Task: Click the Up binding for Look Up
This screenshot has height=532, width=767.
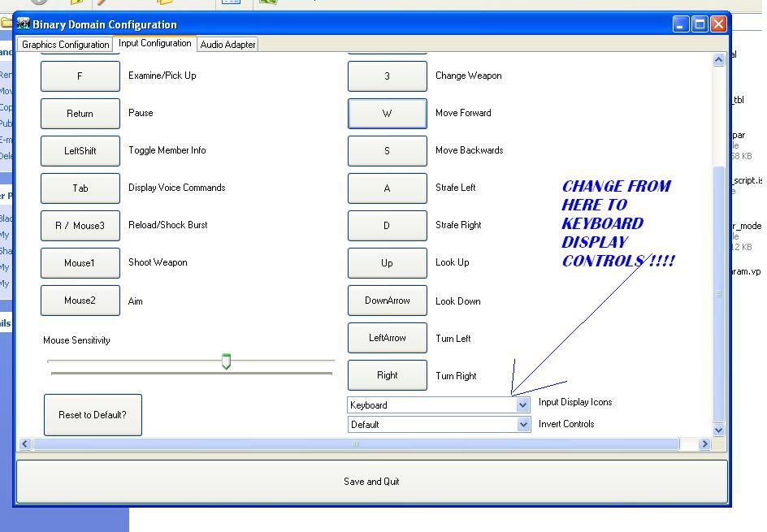Action: [388, 263]
